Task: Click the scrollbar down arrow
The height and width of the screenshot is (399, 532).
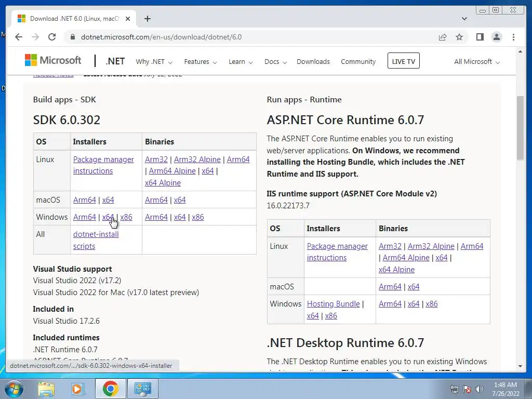Action: pos(520,366)
